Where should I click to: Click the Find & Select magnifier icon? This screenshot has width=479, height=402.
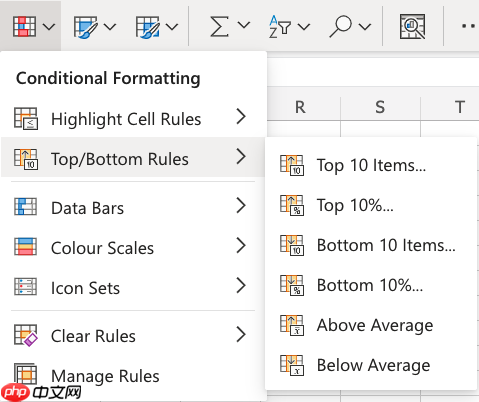click(x=340, y=26)
